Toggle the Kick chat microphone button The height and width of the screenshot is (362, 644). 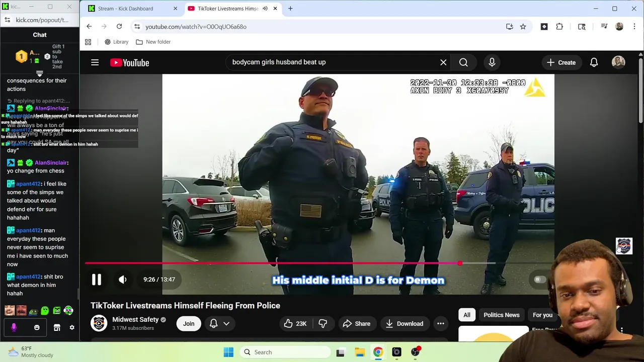click(14, 327)
